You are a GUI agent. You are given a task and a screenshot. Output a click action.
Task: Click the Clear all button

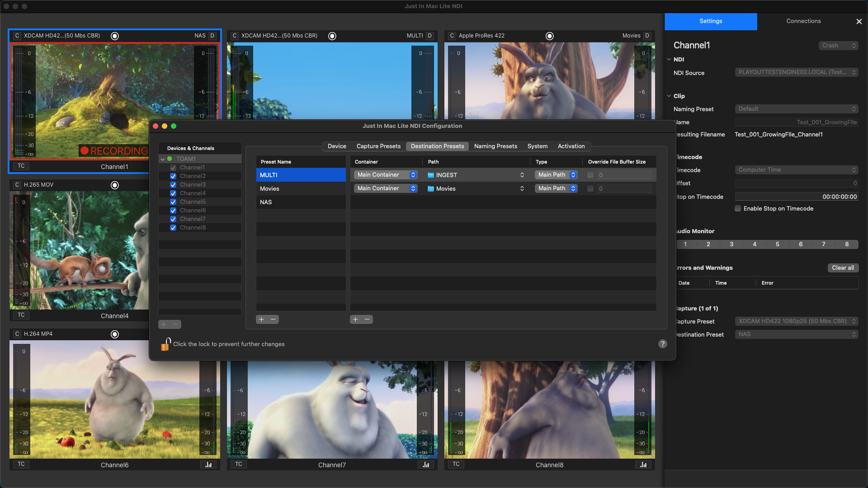click(x=843, y=268)
